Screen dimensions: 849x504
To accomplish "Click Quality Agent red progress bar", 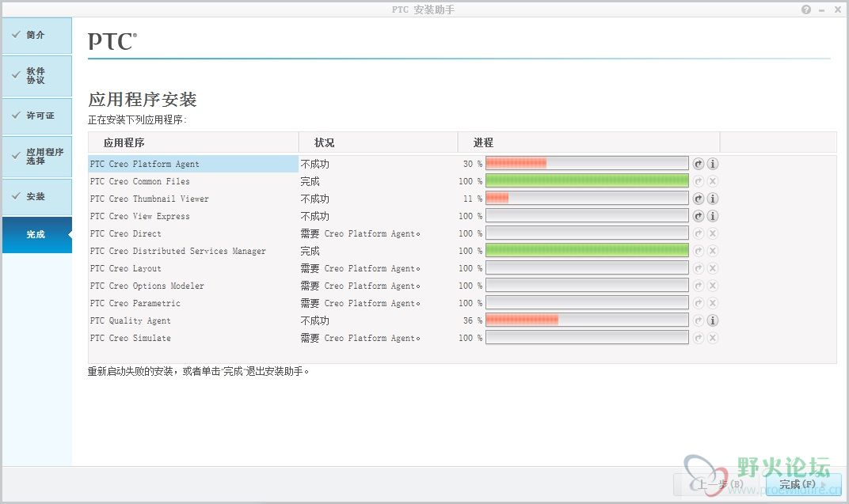I will [587, 320].
